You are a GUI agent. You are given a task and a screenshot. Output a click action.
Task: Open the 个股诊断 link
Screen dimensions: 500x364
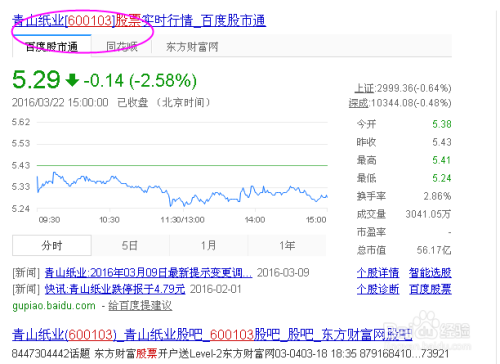click(378, 289)
